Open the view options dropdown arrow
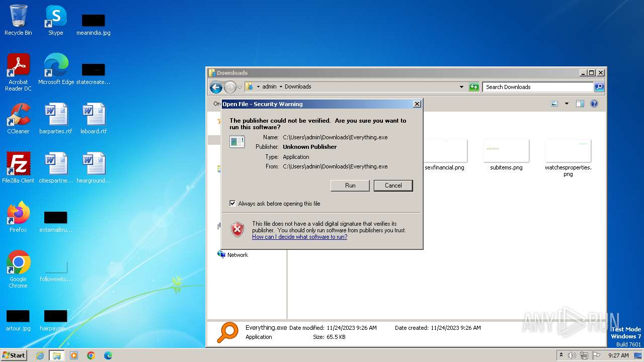This screenshot has height=362, width=644. 567,104
